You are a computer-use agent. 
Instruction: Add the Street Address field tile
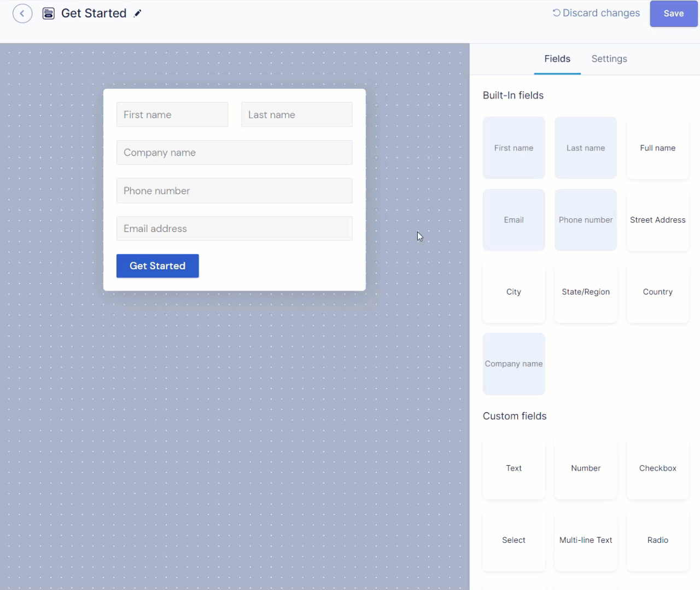658,219
